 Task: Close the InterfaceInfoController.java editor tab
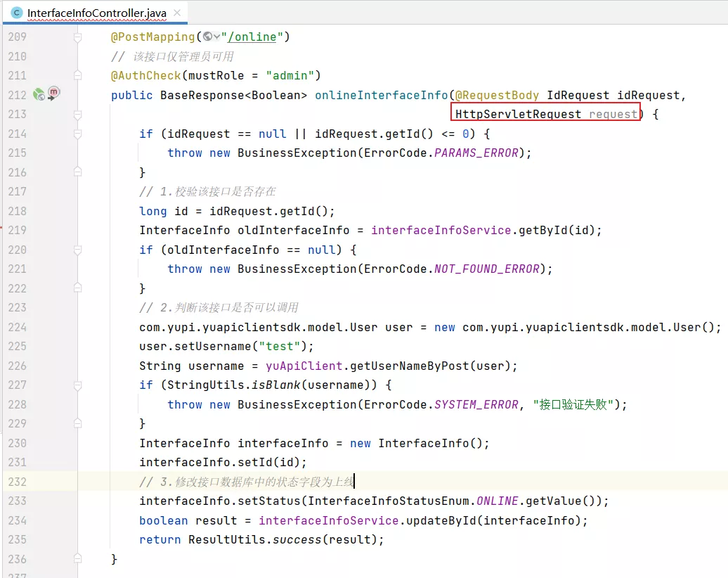[177, 13]
